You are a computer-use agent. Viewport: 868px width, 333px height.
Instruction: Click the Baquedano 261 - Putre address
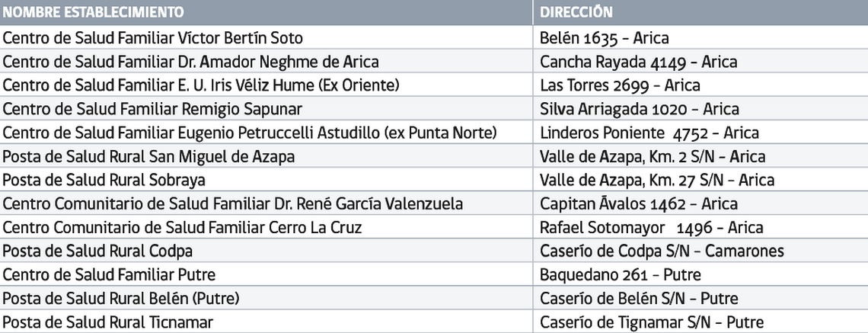click(620, 274)
